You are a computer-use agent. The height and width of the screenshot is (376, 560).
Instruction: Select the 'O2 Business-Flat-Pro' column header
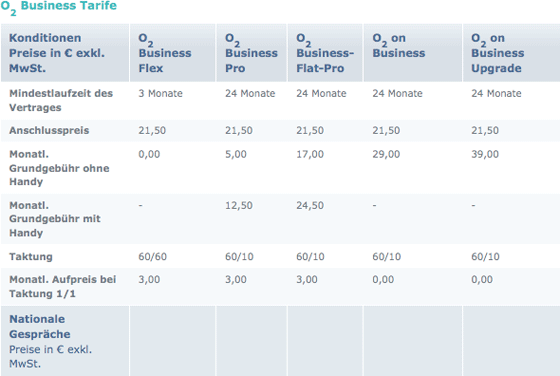tap(325, 53)
